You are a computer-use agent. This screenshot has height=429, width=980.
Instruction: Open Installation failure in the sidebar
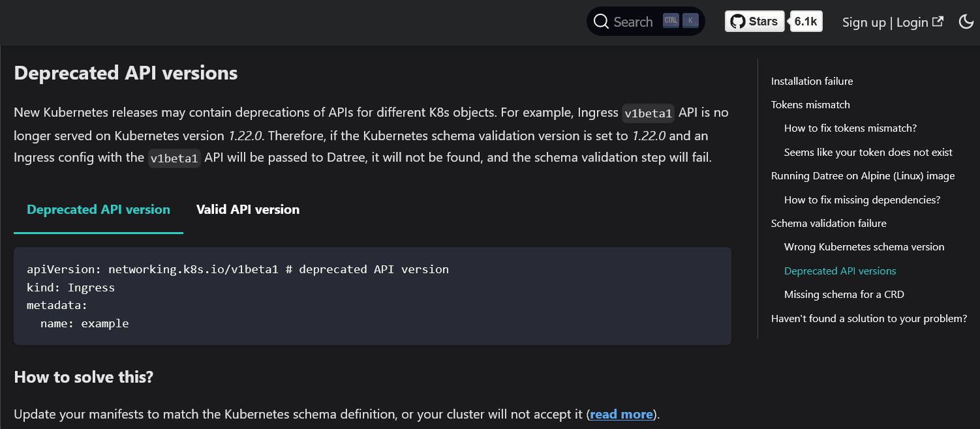812,81
